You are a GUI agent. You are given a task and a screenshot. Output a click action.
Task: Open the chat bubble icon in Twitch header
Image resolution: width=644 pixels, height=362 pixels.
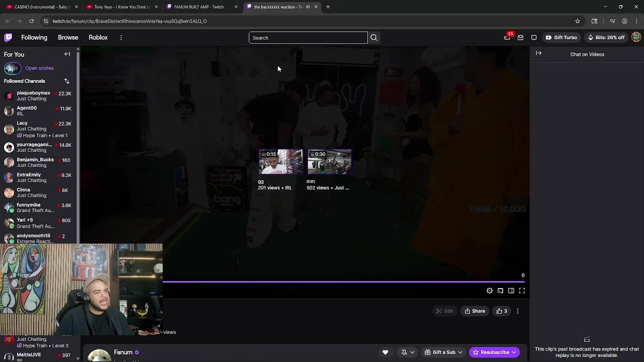coord(534,37)
